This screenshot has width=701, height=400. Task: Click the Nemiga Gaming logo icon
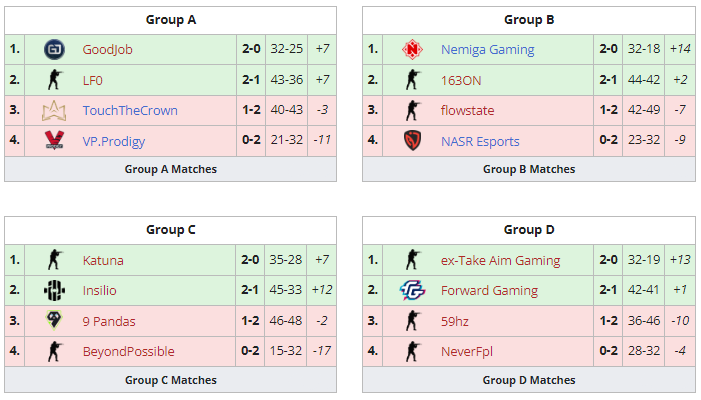pyautogui.click(x=412, y=49)
